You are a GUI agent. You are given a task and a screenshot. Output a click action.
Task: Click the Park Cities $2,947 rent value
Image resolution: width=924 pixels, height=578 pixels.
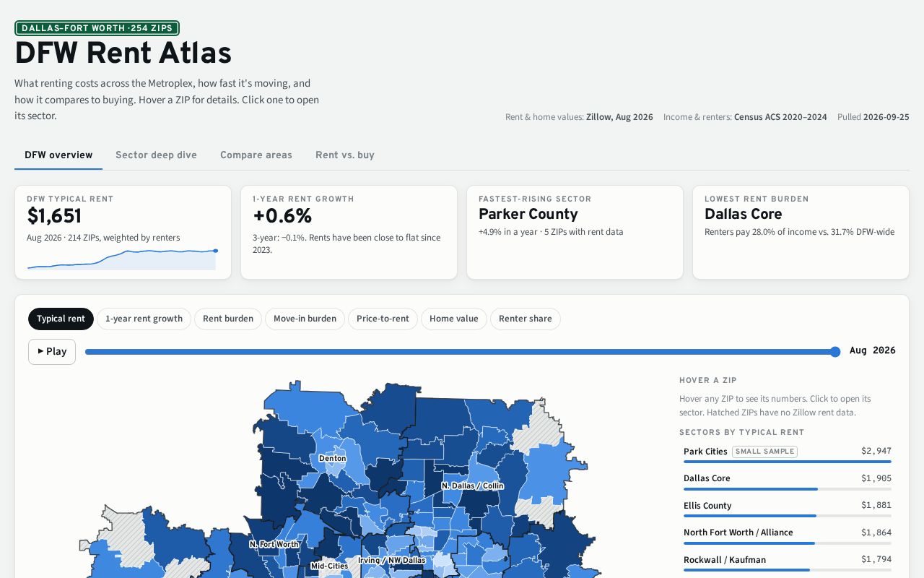876,451
